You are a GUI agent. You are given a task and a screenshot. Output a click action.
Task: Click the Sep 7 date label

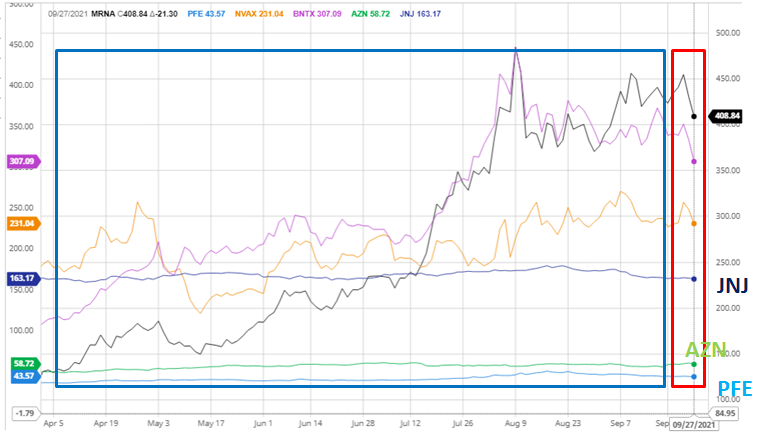[620, 423]
